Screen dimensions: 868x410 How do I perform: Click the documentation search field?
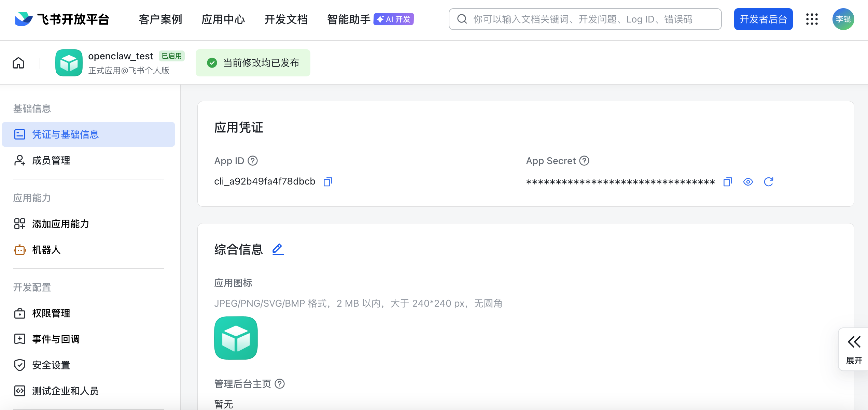(x=585, y=19)
